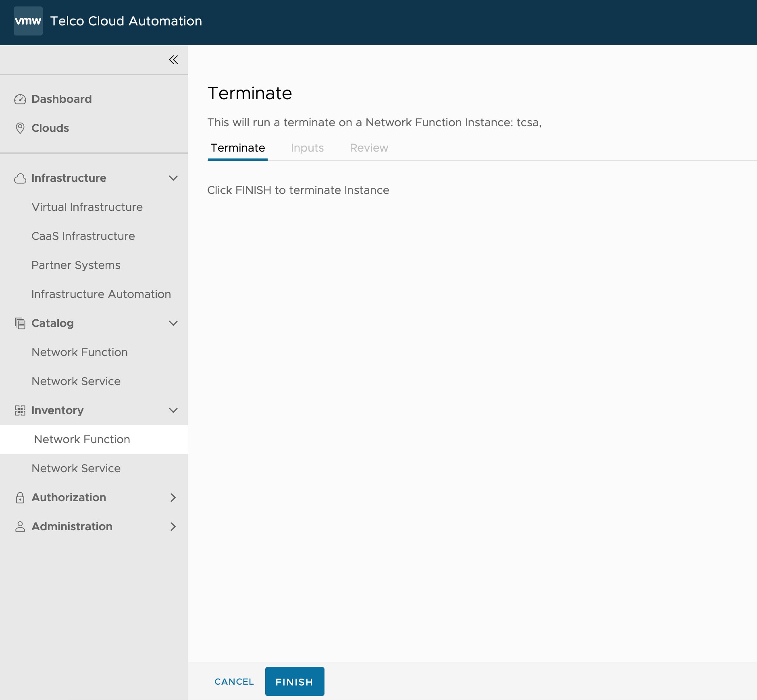Collapse the Infrastructure section chevron

(x=173, y=178)
